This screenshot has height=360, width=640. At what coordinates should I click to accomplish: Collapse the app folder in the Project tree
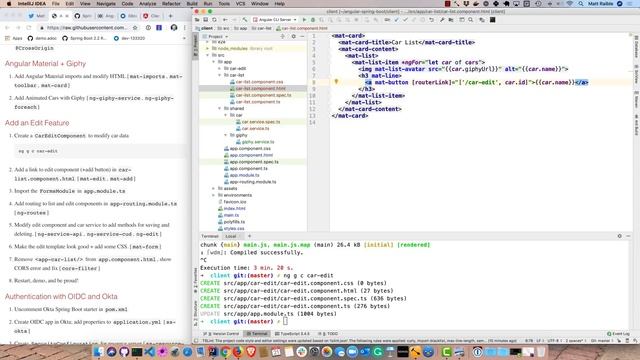213,62
